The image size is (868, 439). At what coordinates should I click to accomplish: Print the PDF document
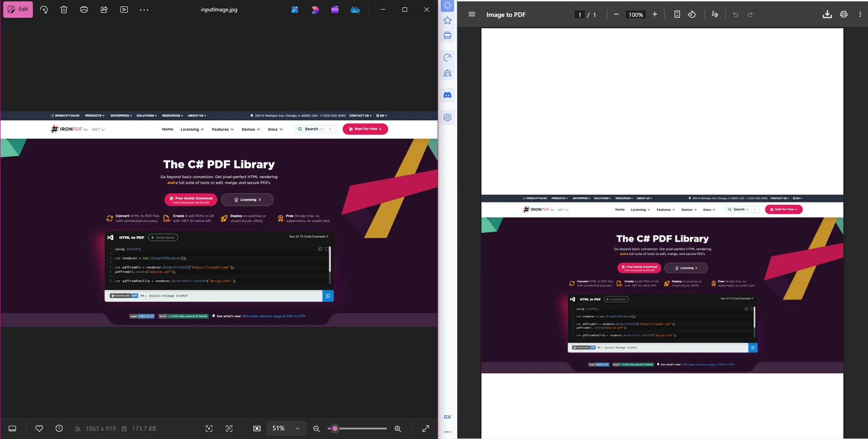click(843, 14)
